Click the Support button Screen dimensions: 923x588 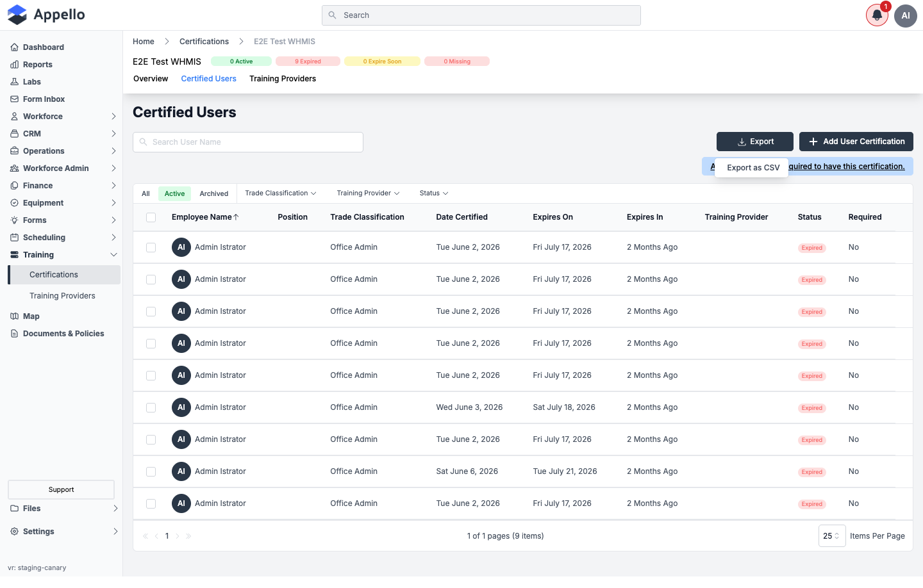click(62, 489)
